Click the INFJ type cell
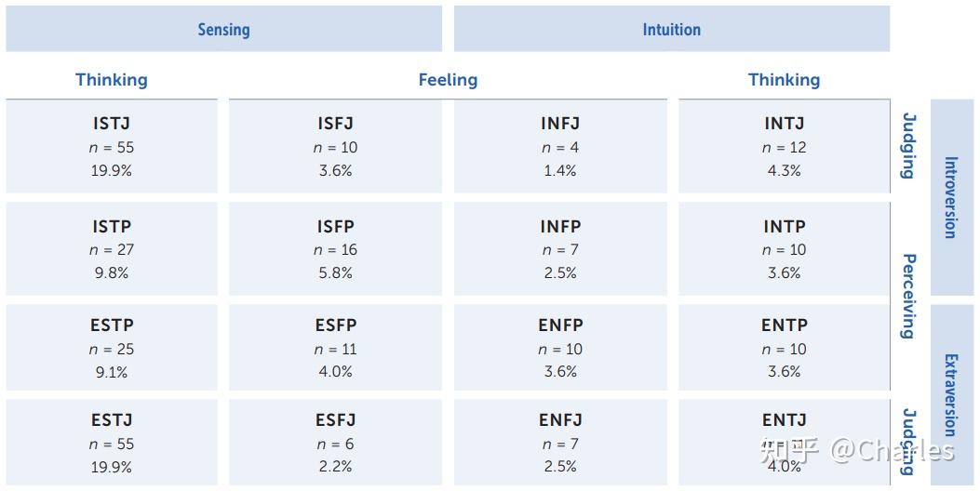This screenshot has width=980, height=491. 560,146
